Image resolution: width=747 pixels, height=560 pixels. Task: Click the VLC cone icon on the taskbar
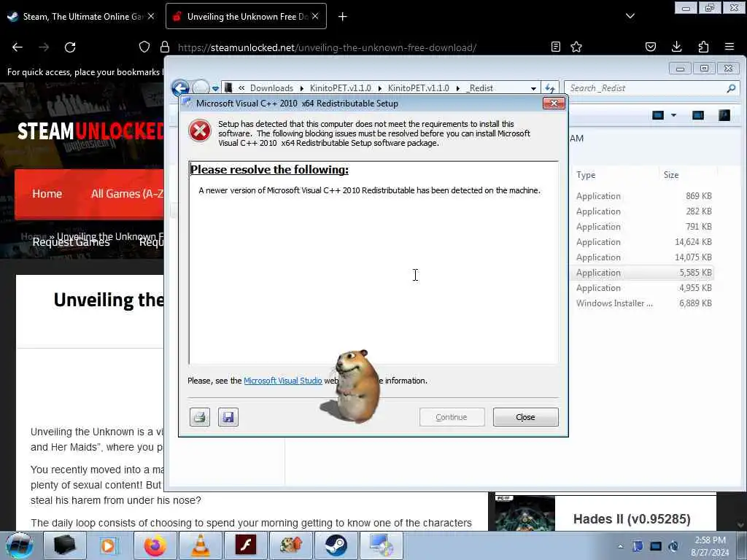(x=200, y=545)
